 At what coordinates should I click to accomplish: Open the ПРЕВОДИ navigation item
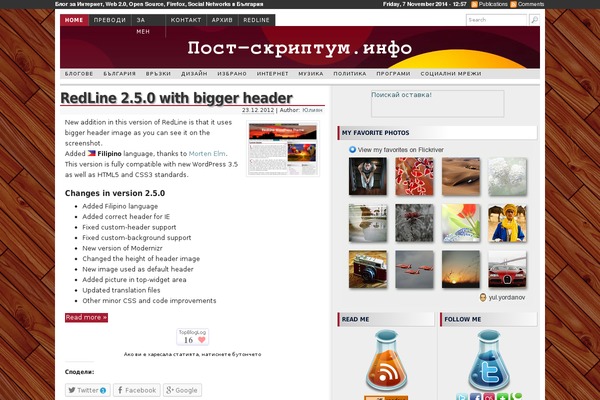pyautogui.click(x=110, y=20)
